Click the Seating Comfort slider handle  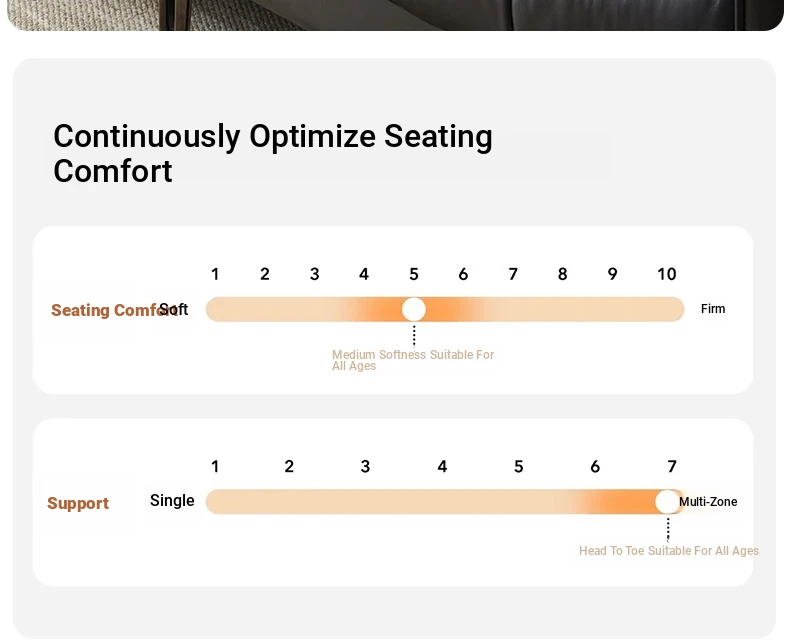[x=414, y=310]
